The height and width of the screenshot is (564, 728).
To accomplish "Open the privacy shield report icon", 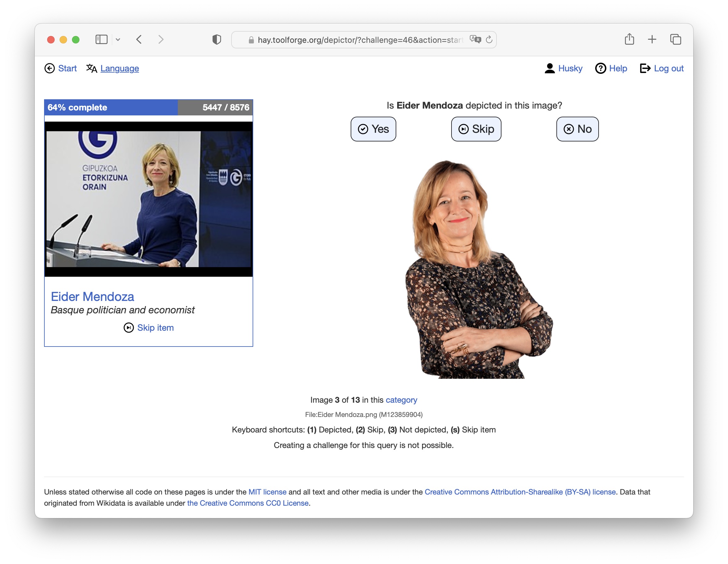I will click(217, 40).
